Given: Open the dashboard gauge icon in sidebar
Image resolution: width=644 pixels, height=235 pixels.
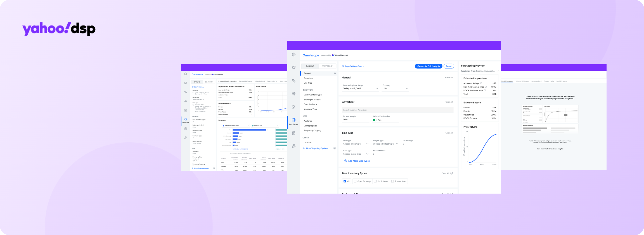Looking at the screenshot, I should coord(293,55).
